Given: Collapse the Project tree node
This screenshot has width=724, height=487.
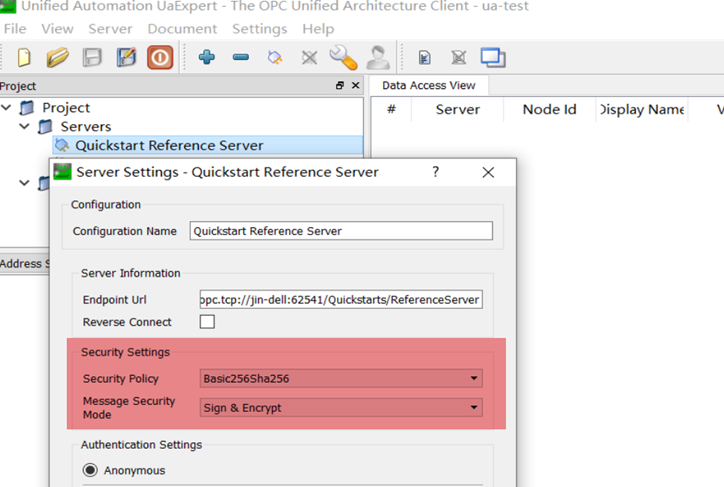Looking at the screenshot, I should coord(6,108).
